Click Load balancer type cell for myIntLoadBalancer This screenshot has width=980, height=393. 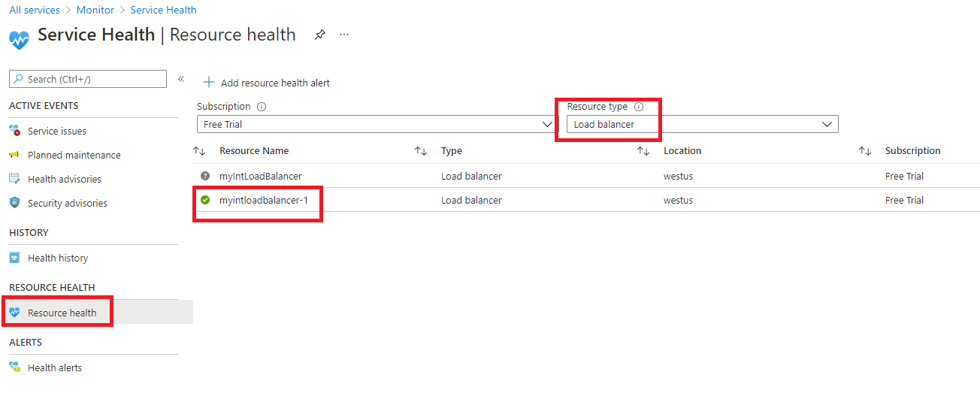(x=471, y=176)
